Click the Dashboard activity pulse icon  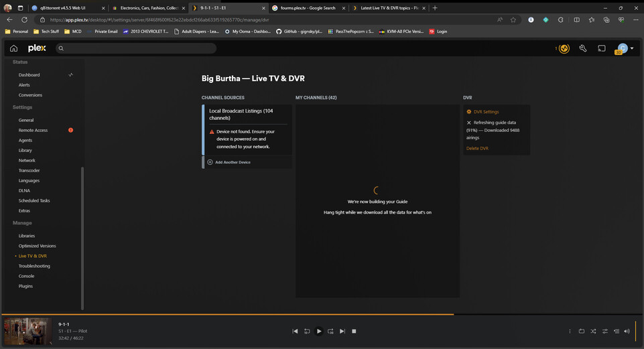[x=70, y=75]
